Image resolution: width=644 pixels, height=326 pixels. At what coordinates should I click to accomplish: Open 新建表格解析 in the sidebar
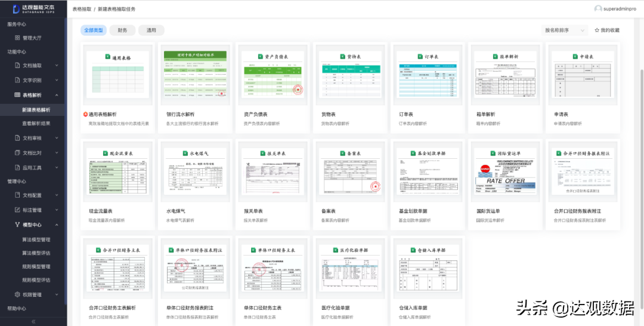36,110
